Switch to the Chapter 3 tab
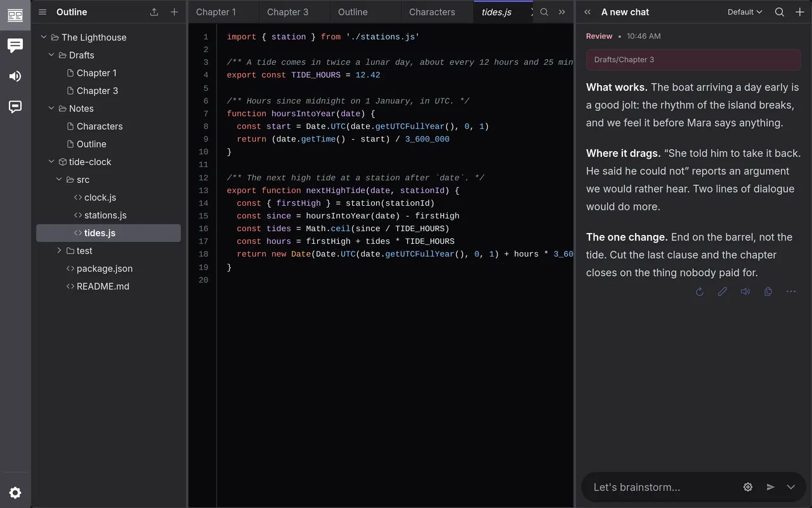 [294, 12]
